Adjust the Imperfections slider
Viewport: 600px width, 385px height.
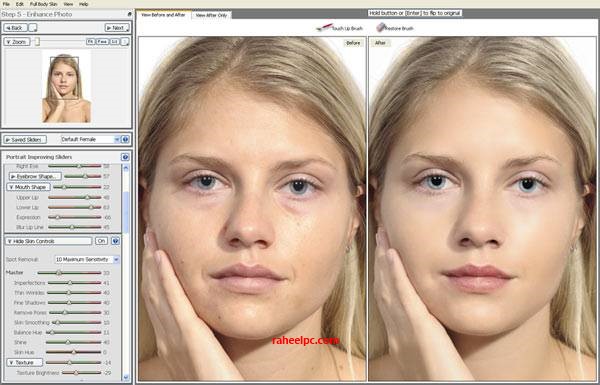(x=75, y=283)
